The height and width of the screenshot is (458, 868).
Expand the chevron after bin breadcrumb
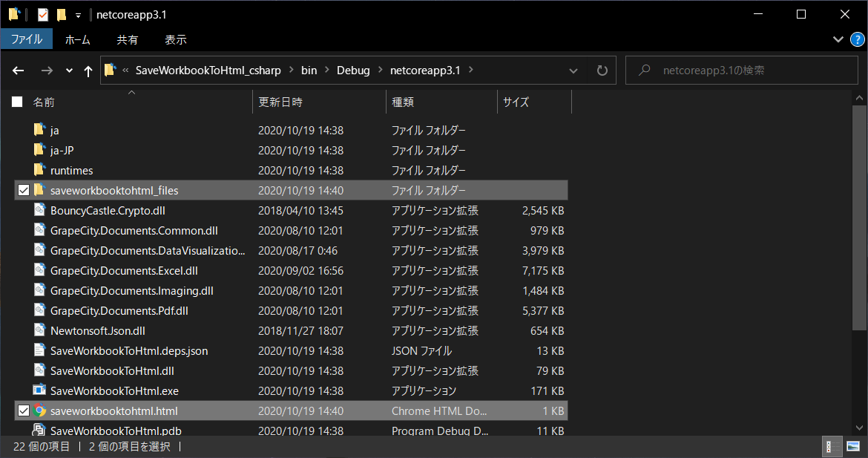[326, 71]
